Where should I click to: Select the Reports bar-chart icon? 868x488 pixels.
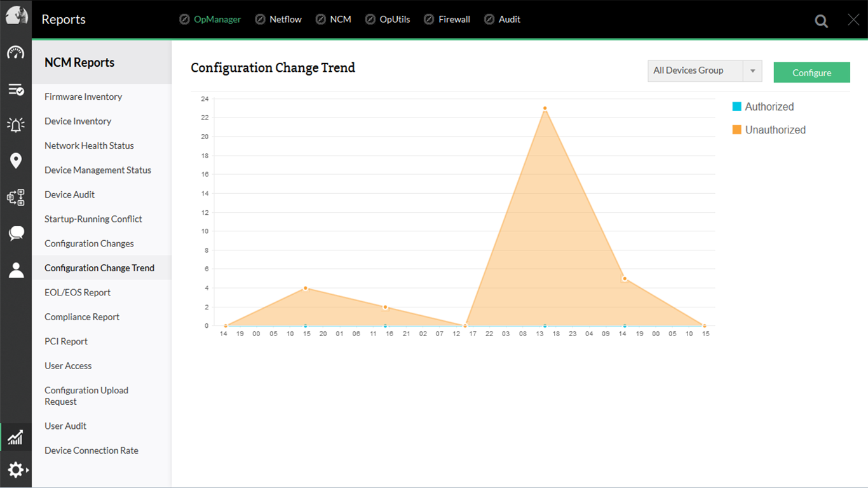point(16,437)
